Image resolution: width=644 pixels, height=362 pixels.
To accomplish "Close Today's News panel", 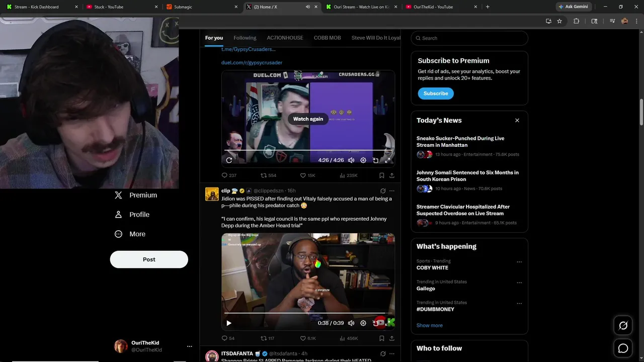I will 517,121.
